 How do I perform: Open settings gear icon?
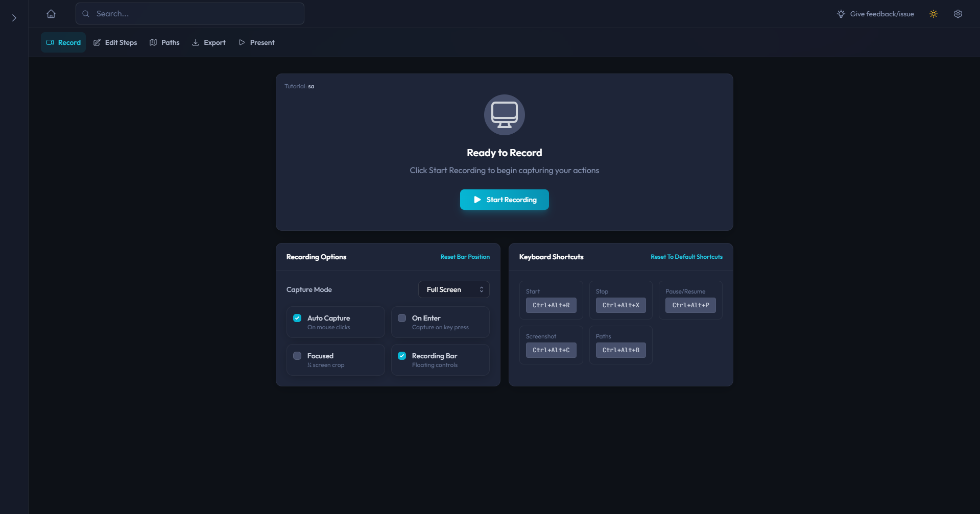coord(958,14)
